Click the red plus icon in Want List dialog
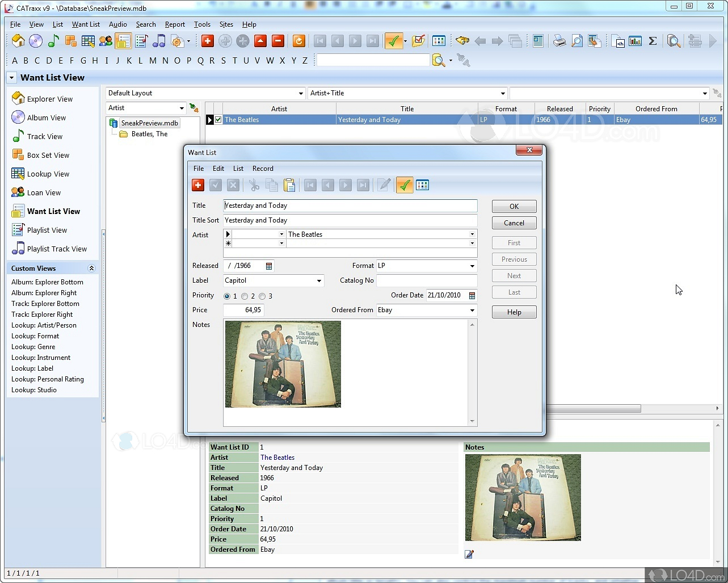The width and height of the screenshot is (728, 583). click(198, 185)
